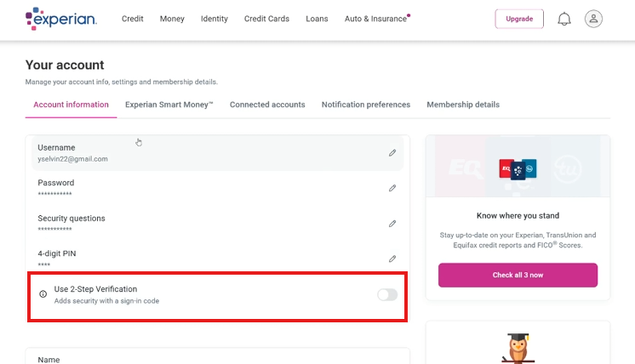Click the three-bureau cards illustration

518,169
